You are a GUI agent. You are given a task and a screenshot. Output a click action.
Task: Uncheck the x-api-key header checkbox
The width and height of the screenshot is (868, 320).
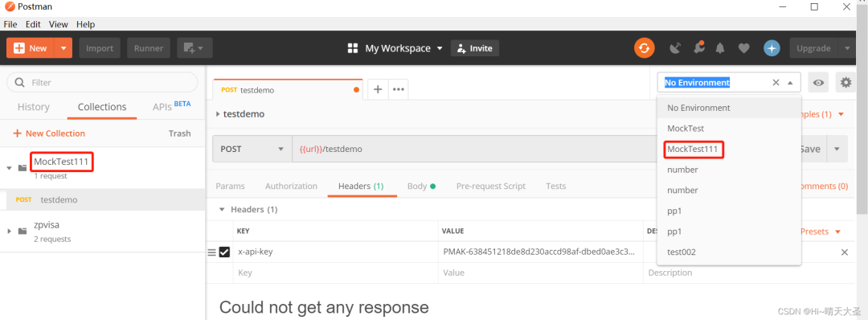point(224,252)
